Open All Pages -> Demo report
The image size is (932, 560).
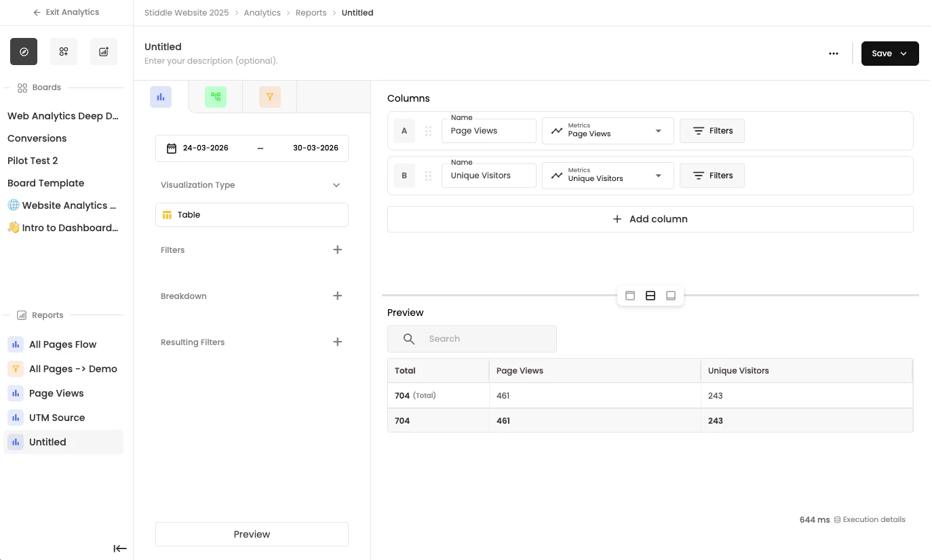[63, 369]
